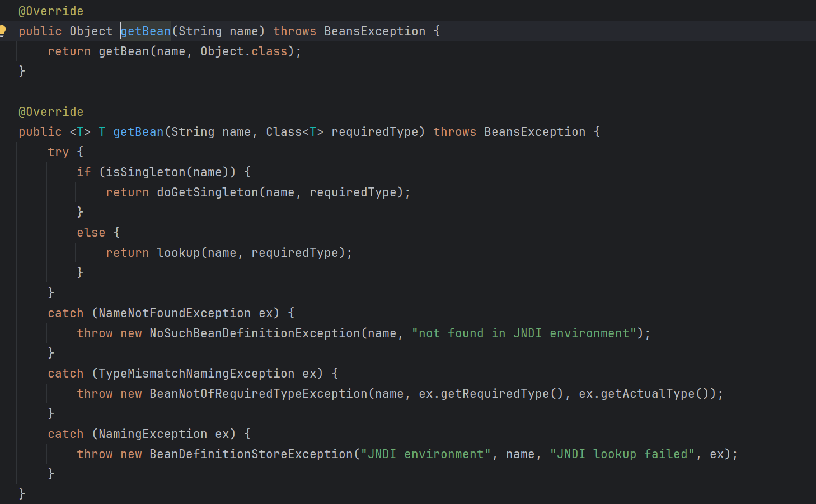This screenshot has height=504, width=816.
Task: Click the try keyword
Action: pos(58,152)
